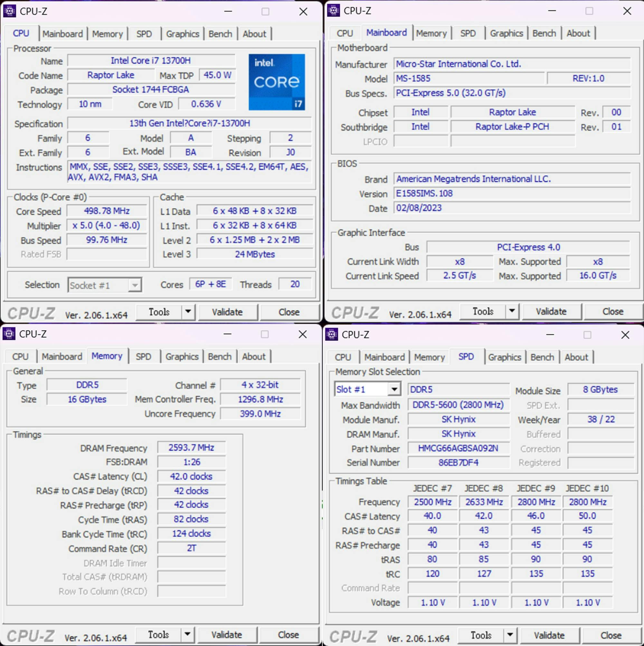Click Validate button in the SPD window
The width and height of the screenshot is (644, 646).
tap(549, 635)
